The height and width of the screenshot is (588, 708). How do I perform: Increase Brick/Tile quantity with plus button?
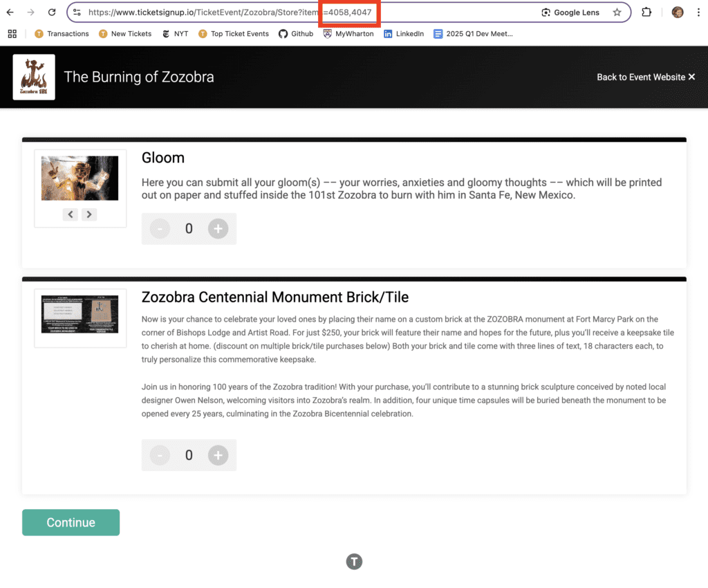coord(218,455)
